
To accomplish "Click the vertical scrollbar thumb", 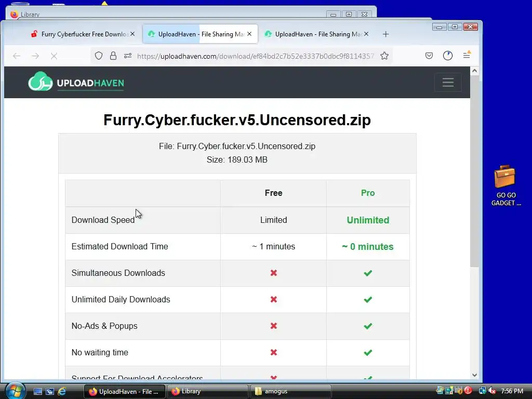I will [x=475, y=171].
